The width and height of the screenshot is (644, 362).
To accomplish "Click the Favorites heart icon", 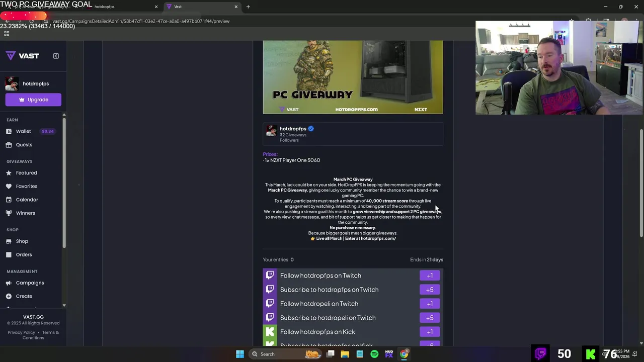I will (9, 186).
